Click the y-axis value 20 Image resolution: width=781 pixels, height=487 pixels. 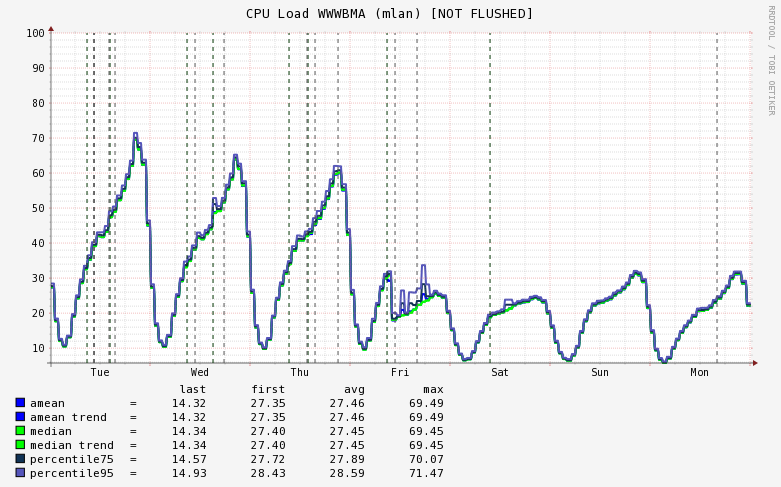point(38,313)
